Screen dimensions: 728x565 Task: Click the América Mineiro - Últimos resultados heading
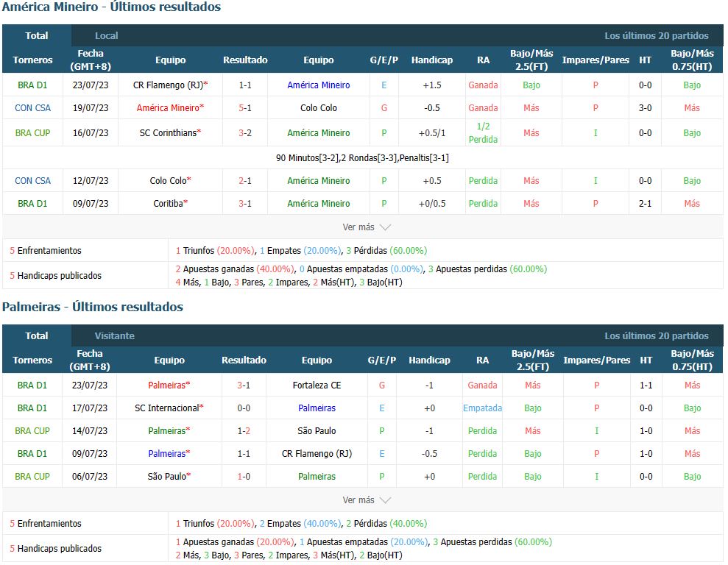click(x=111, y=7)
